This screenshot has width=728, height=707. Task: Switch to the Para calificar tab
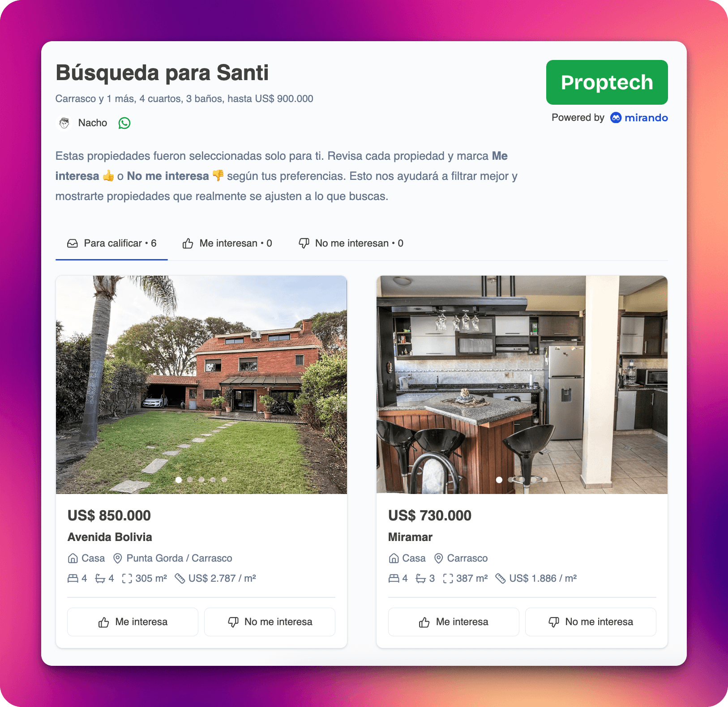click(111, 243)
